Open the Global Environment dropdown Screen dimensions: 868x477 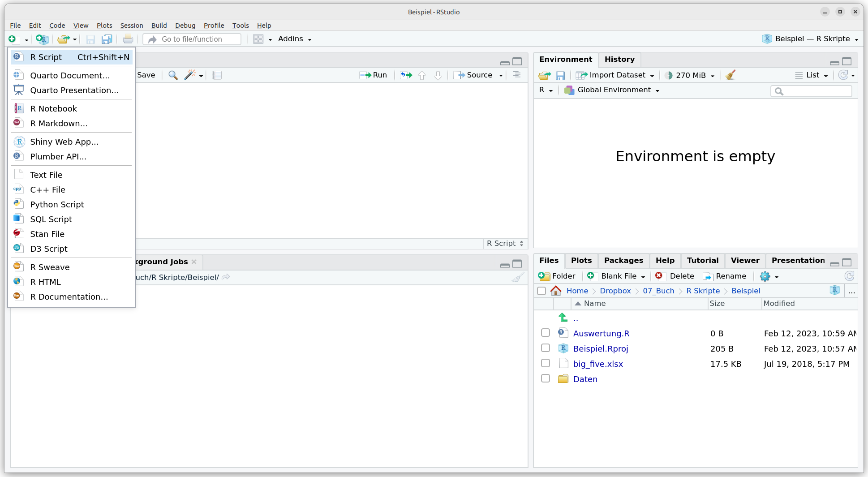[612, 90]
